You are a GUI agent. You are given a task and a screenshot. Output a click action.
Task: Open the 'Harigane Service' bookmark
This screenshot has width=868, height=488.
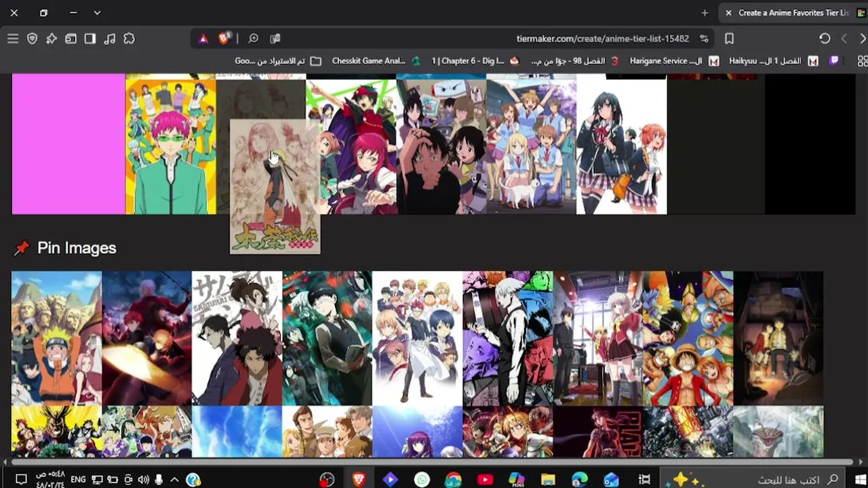674,61
